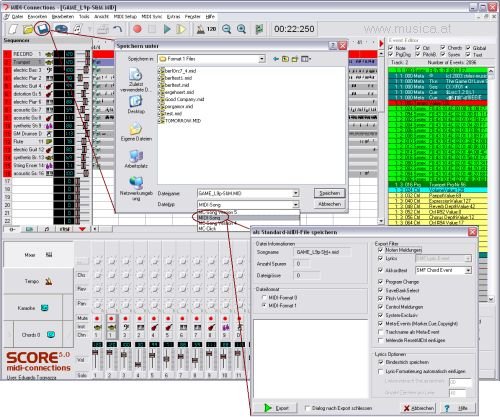This screenshot has width=500, height=417.
Task: Open the Hilfe menu
Action: coord(210,16)
